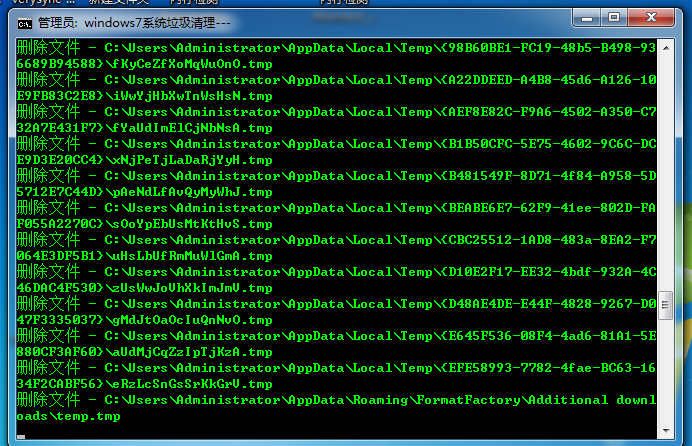Click the path line containing {E645F536-08F4-4ad6
The height and width of the screenshot is (446, 692).
pyautogui.click(x=336, y=336)
